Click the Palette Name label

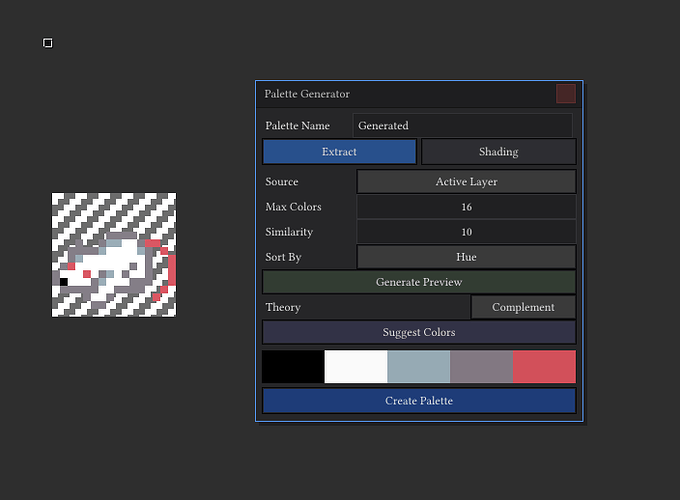tap(298, 126)
